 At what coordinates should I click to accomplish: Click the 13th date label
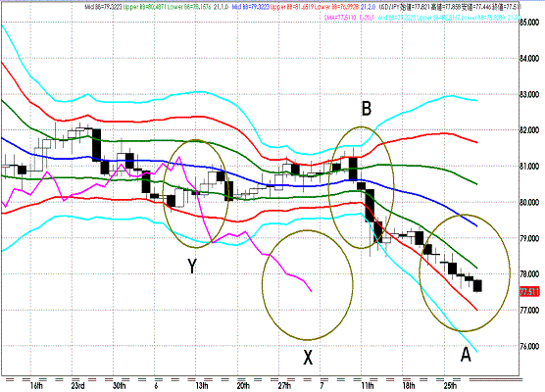(x=202, y=386)
